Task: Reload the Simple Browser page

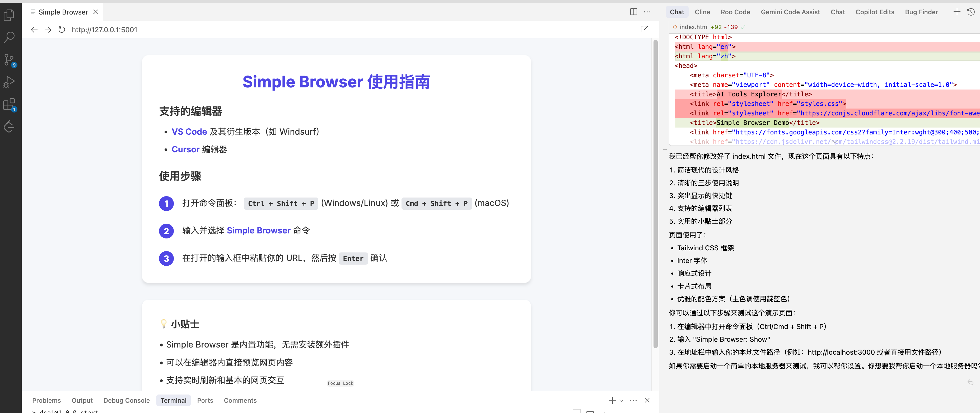Action: 62,30
